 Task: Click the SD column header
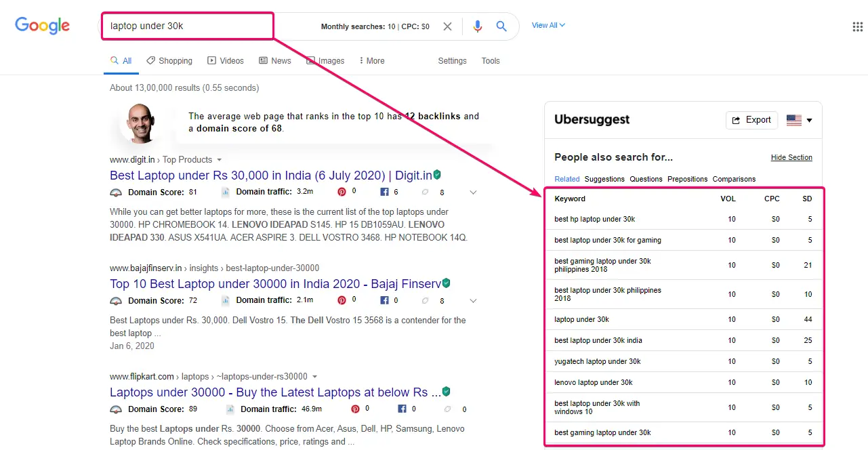tap(807, 199)
